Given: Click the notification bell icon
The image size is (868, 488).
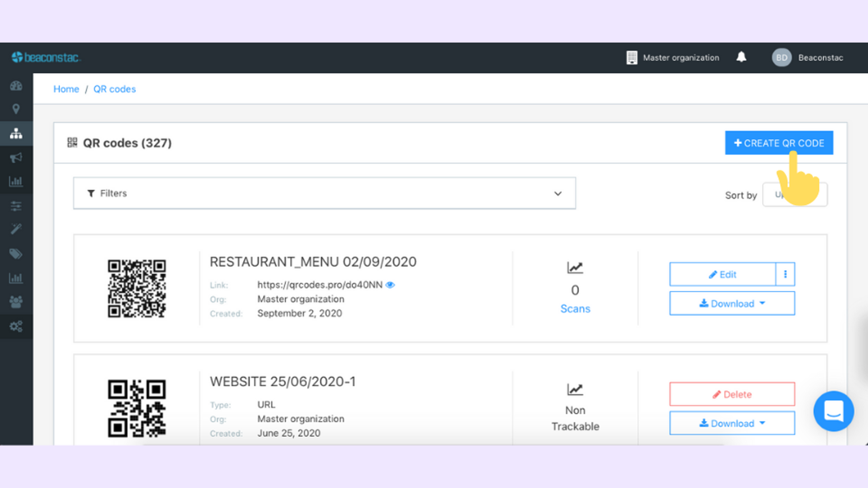Looking at the screenshot, I should pos(741,57).
